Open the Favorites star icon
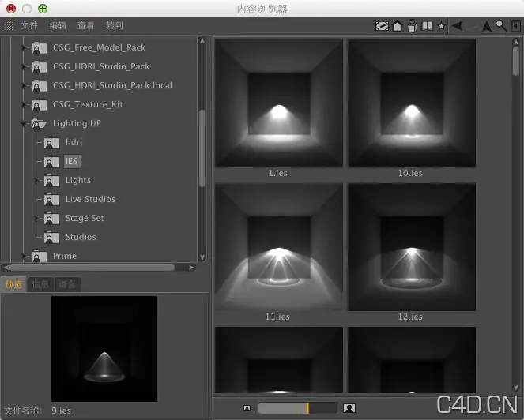The height and width of the screenshot is (420, 524). (x=442, y=26)
